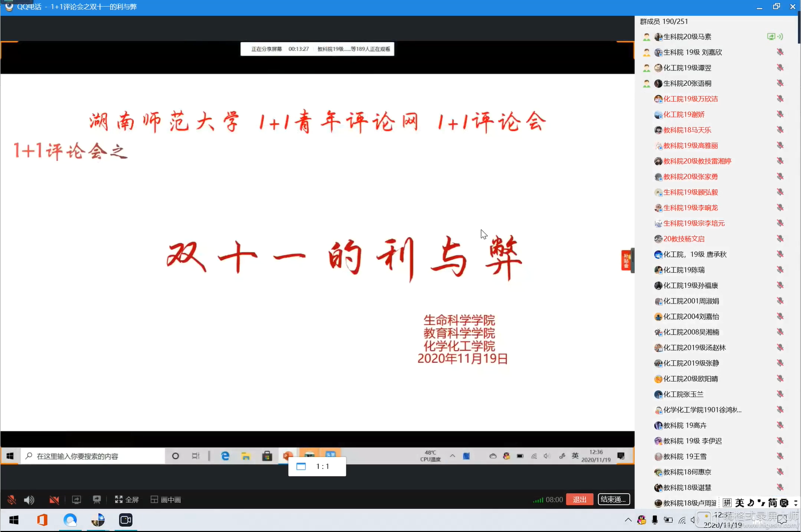Viewport: 801px width, 532px height.
Task: Select member 化工院19级谭翌 in the list
Action: point(687,68)
